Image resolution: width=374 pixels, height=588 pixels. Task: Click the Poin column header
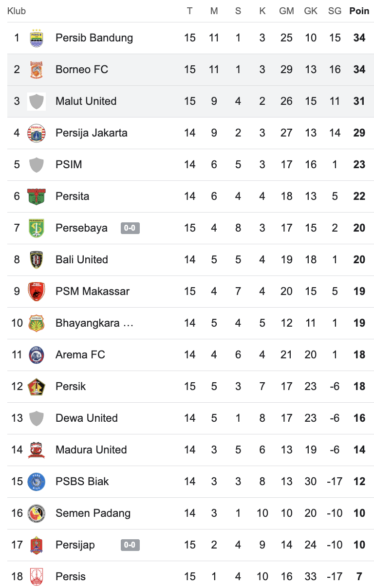pos(359,11)
